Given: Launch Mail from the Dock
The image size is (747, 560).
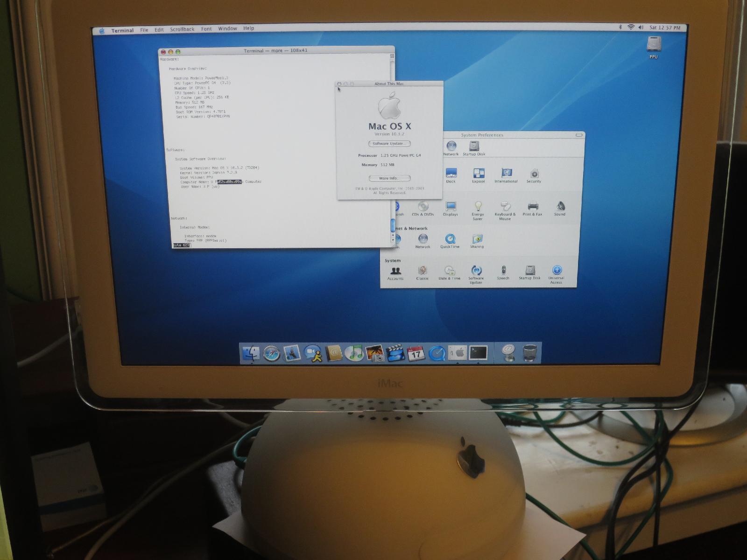Looking at the screenshot, I should [292, 353].
